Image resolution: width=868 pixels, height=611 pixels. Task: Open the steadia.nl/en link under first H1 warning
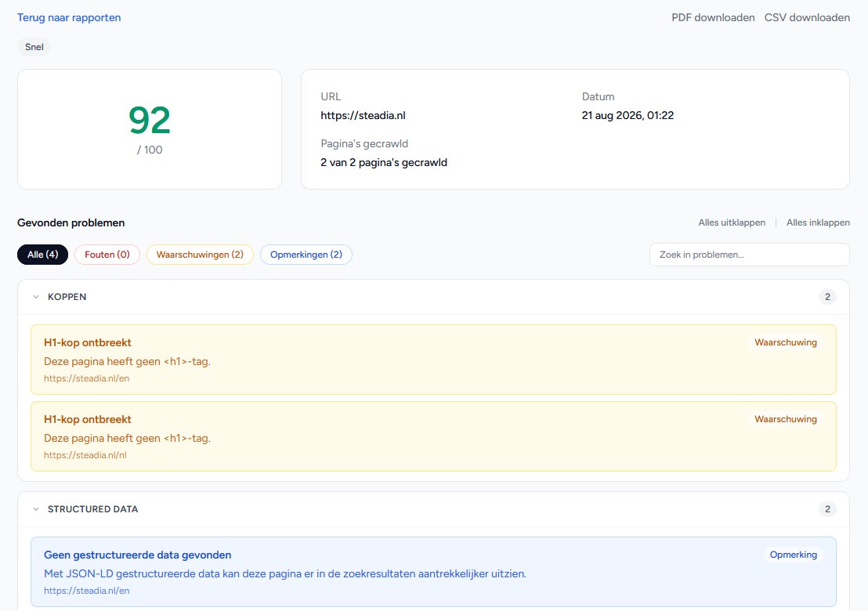86,378
